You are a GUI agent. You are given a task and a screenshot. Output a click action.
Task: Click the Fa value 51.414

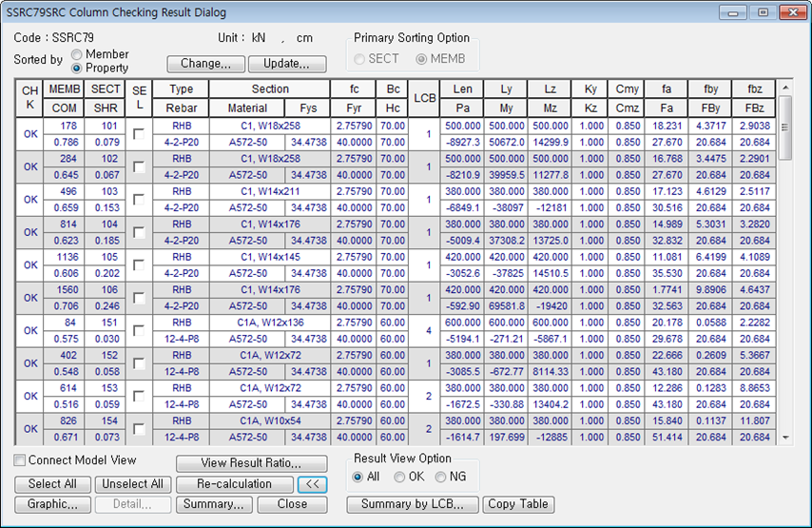(667, 438)
